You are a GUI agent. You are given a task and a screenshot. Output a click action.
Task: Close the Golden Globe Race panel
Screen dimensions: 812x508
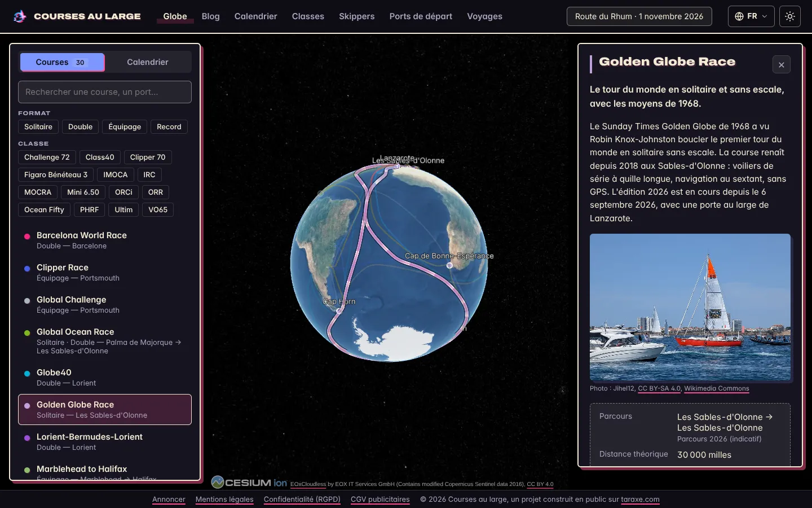[782, 65]
